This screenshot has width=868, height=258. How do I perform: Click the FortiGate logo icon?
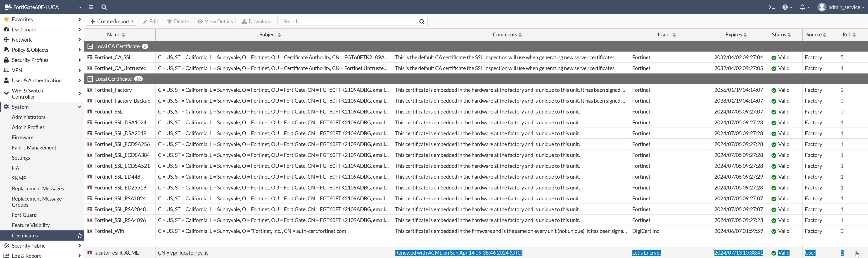(x=8, y=7)
